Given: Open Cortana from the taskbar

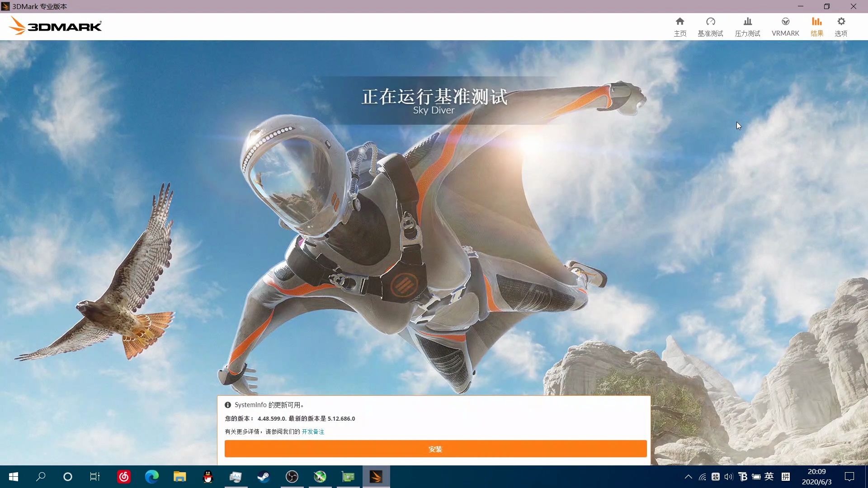Looking at the screenshot, I should tap(68, 477).
